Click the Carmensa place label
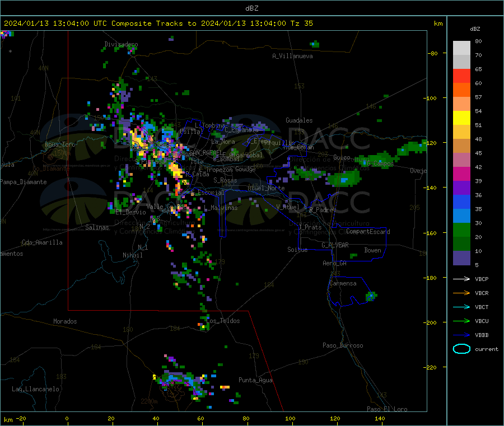The height and width of the screenshot is (426, 504). point(343,283)
